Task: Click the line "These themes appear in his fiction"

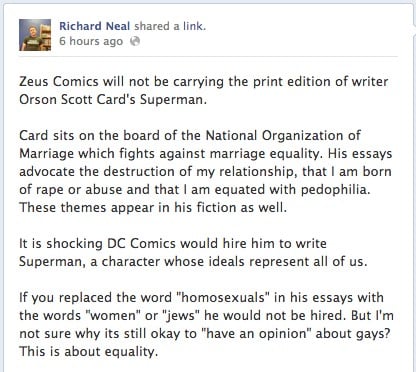Action: point(153,207)
